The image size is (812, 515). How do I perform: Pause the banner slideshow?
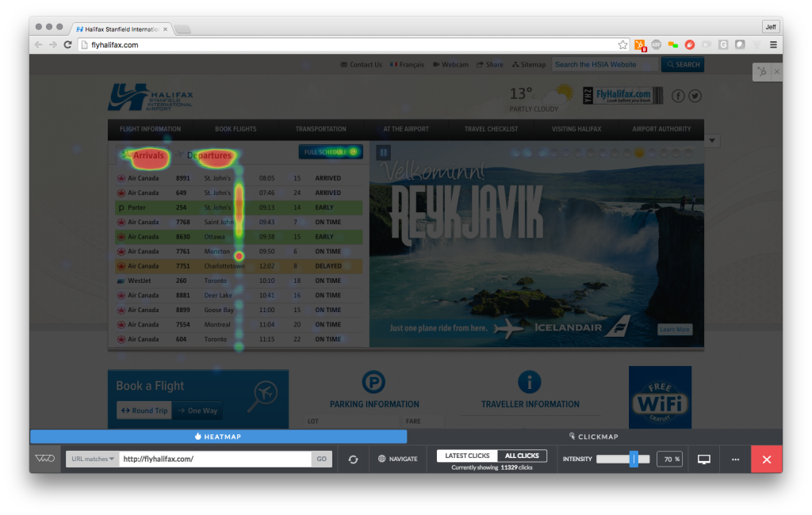point(384,152)
